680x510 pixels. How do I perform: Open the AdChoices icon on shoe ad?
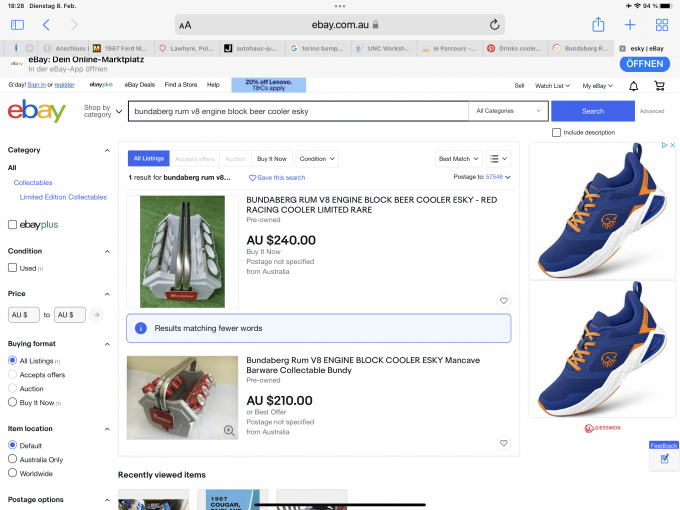click(664, 145)
